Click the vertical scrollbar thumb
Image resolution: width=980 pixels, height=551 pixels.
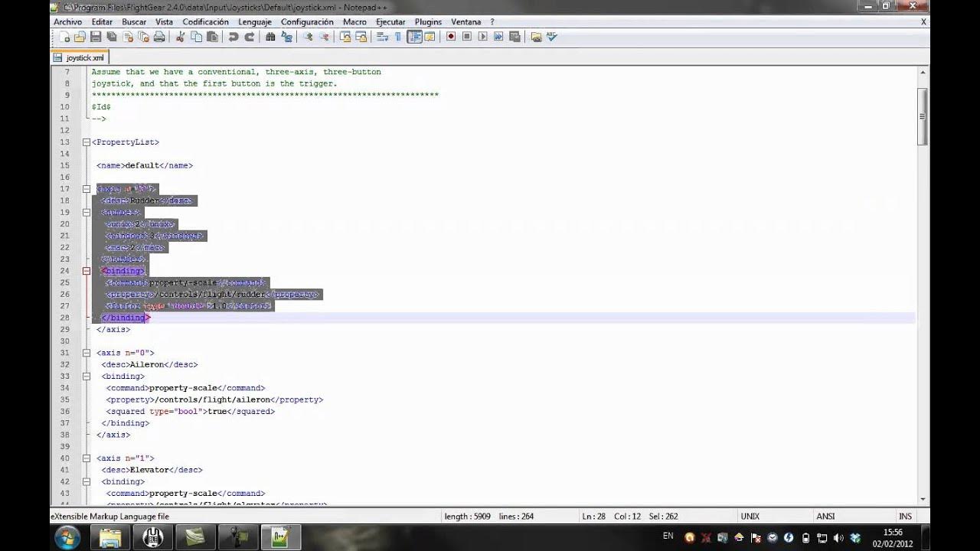click(x=923, y=115)
